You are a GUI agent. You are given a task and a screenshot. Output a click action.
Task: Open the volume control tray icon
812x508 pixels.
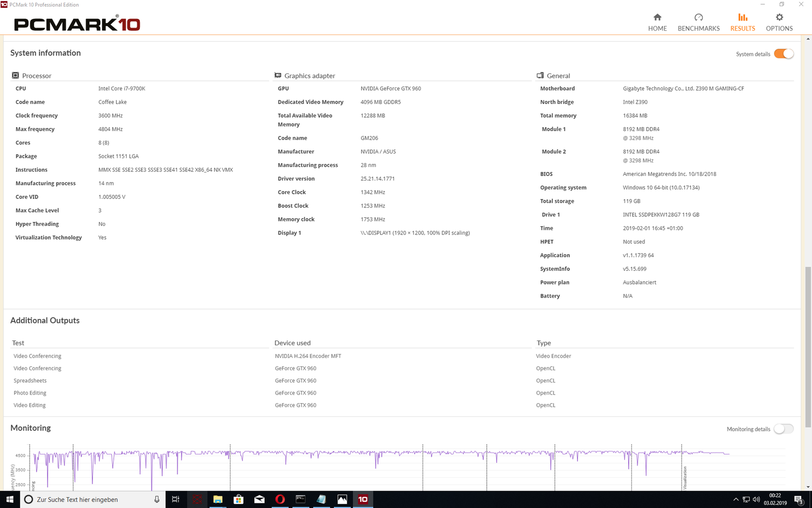tap(756, 499)
